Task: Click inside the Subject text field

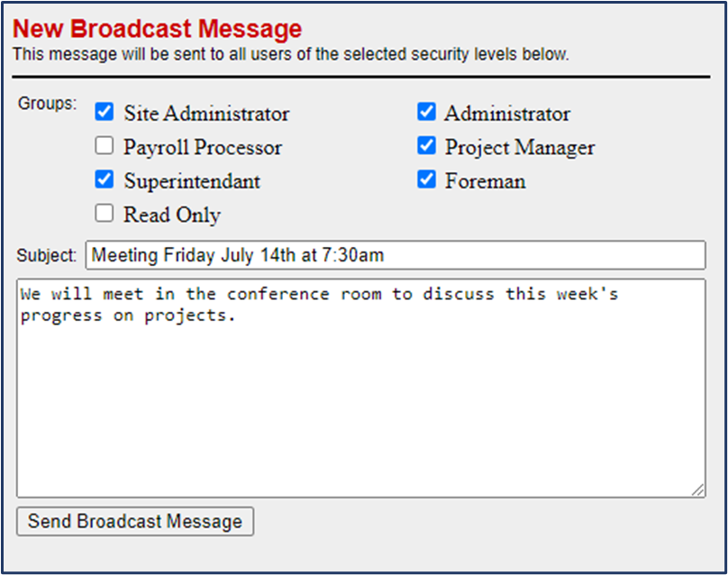Action: [395, 255]
